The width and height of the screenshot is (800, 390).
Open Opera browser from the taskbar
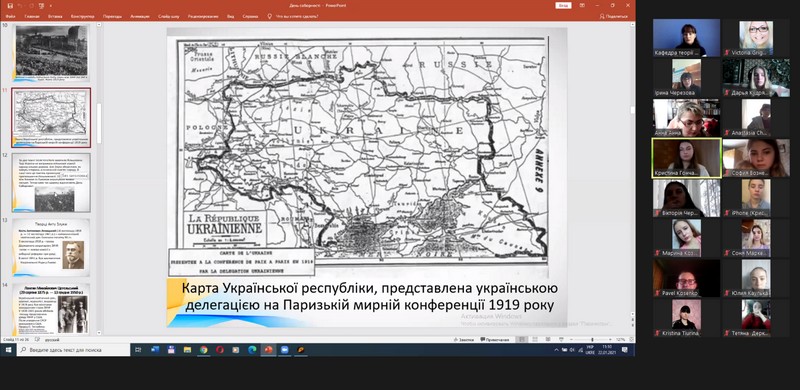(219, 350)
